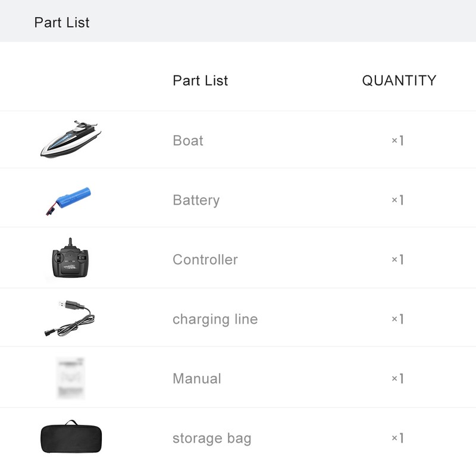
Task: Select the "Boat" part name
Action: pos(188,141)
